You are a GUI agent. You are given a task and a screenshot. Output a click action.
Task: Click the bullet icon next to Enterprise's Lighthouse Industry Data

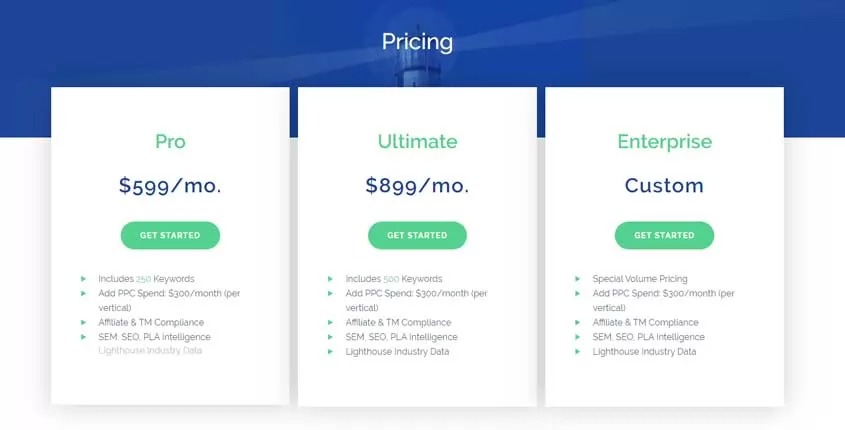[577, 352]
